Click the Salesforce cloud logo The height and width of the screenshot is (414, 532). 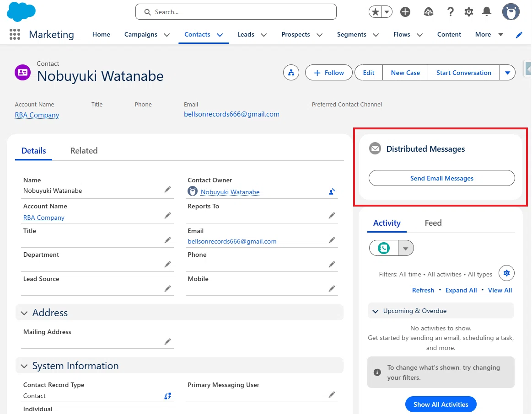pos(21,11)
